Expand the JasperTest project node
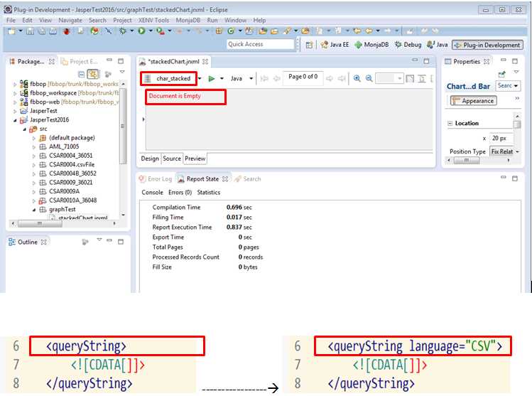This screenshot has height=396, width=532. pyautogui.click(x=15, y=111)
